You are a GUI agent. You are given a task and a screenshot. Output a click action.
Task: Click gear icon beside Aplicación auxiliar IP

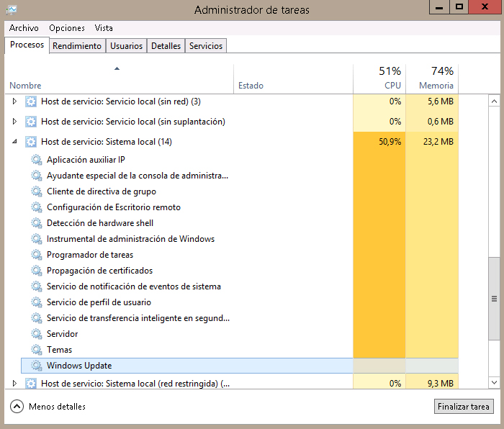(37, 160)
